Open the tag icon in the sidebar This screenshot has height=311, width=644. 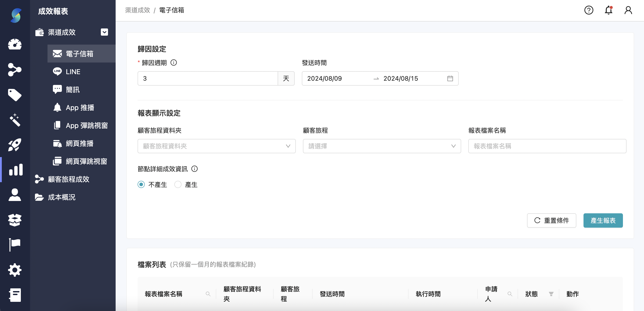click(x=15, y=95)
